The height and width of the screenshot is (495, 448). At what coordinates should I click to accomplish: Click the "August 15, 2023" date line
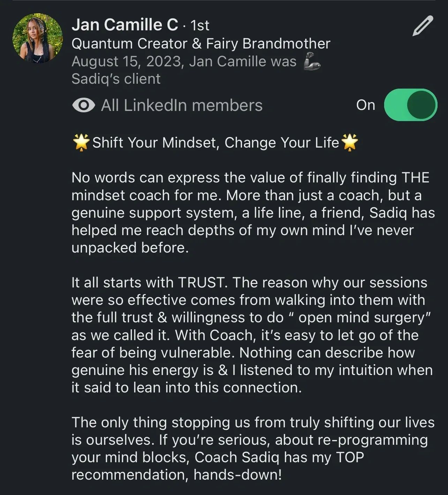(x=127, y=61)
